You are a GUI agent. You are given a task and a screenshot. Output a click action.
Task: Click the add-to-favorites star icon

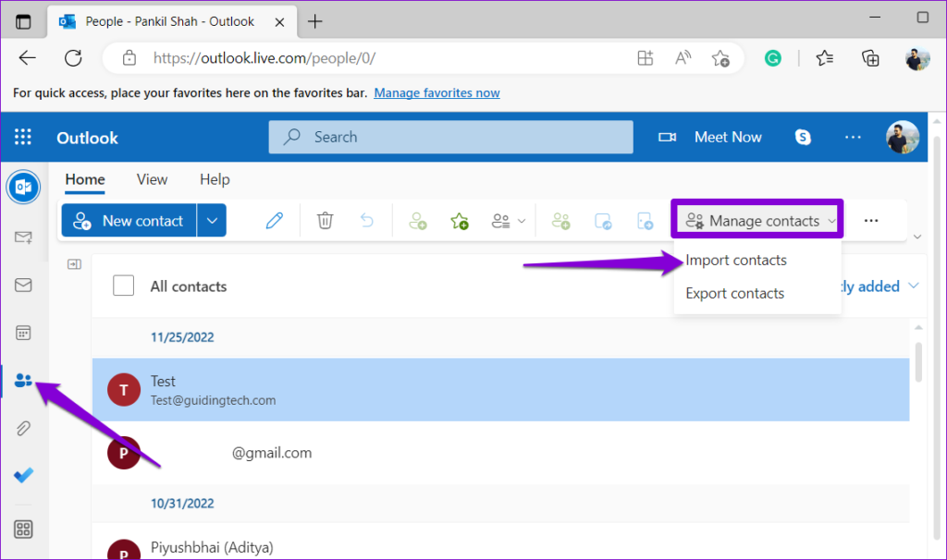pos(459,220)
